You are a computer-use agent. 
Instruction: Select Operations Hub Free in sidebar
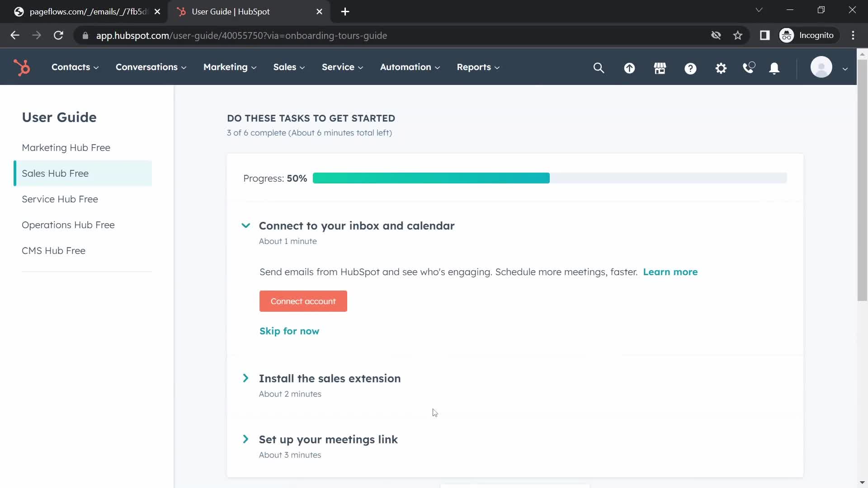(83, 225)
